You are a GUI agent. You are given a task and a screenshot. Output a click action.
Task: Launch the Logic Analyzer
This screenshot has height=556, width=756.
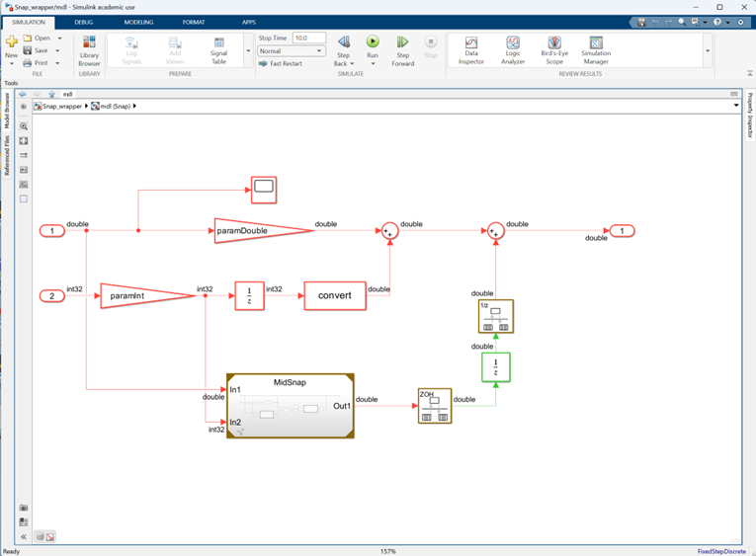pyautogui.click(x=513, y=49)
